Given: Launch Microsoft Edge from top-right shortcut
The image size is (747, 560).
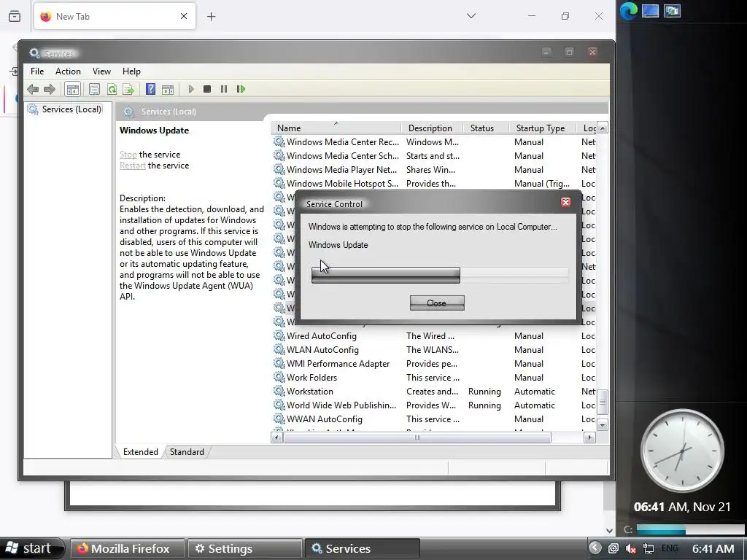Looking at the screenshot, I should point(628,11).
